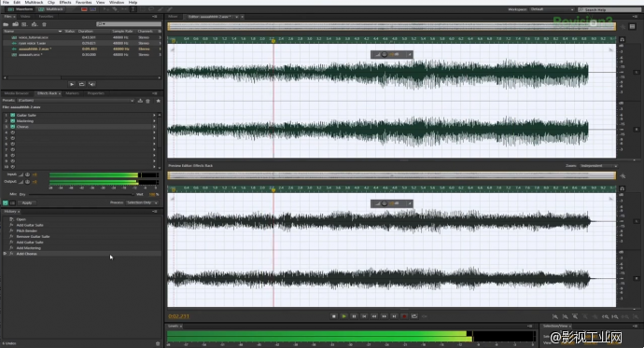Delete the preset with the trash icon
644x348 pixels.
[147, 101]
